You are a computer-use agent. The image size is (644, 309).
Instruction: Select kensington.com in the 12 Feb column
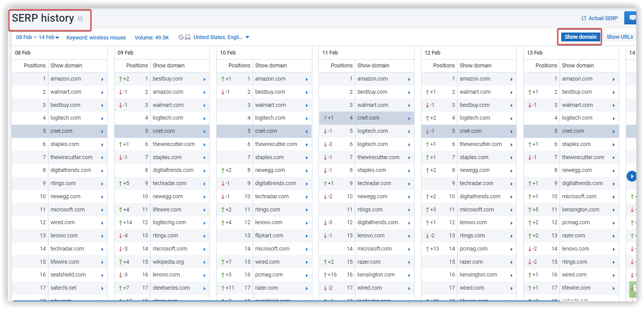(x=478, y=275)
